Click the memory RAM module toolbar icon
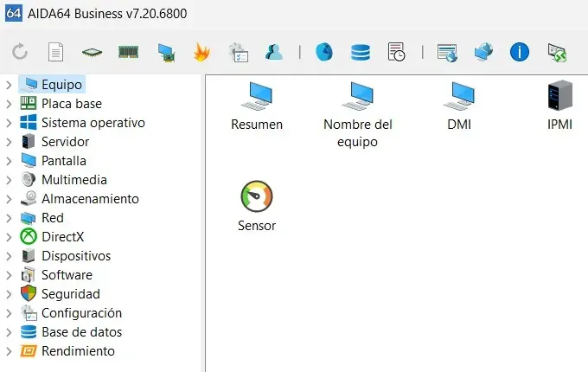 click(128, 52)
